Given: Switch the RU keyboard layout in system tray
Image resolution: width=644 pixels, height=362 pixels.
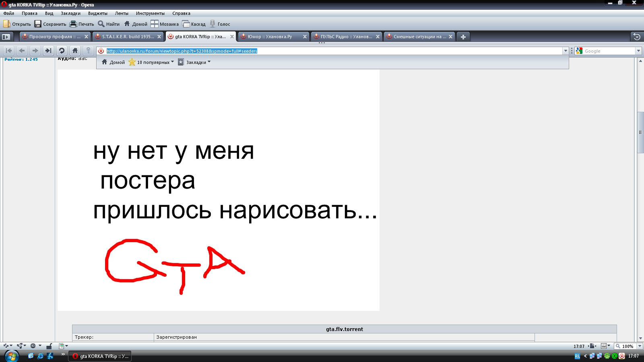Looking at the screenshot, I should click(577, 356).
